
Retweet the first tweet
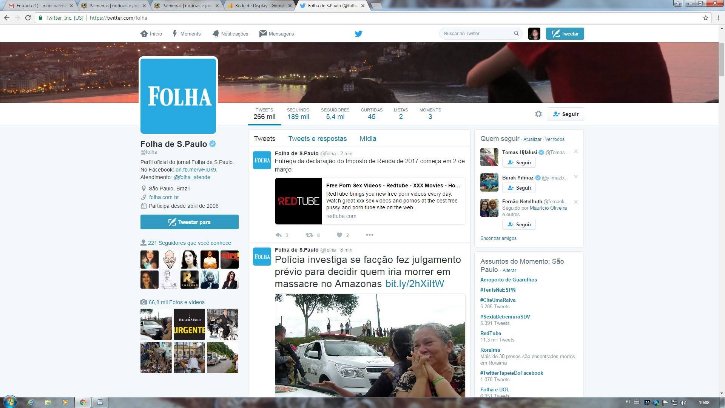click(x=309, y=235)
